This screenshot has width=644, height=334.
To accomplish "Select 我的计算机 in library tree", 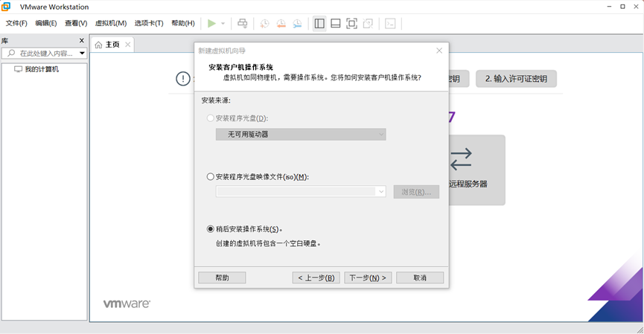I will 42,69.
